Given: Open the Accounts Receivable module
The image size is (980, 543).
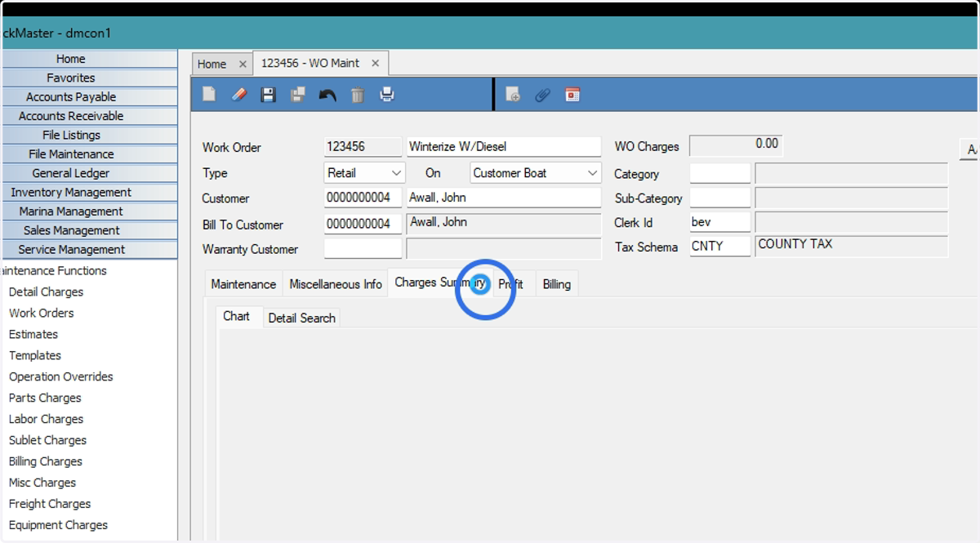Looking at the screenshot, I should 90,116.
